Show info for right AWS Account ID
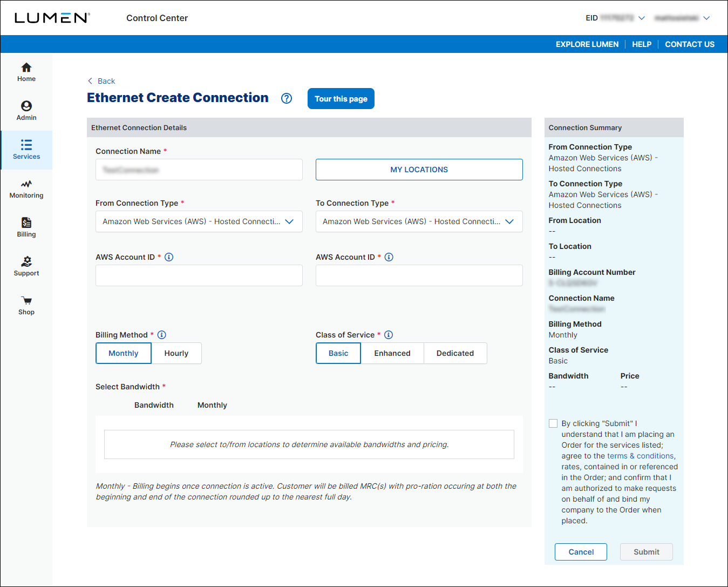Image resolution: width=728 pixels, height=587 pixels. (x=389, y=257)
